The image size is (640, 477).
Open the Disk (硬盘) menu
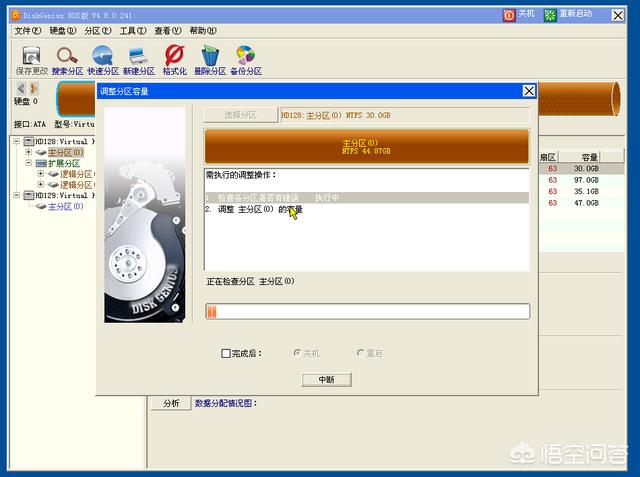click(63, 31)
